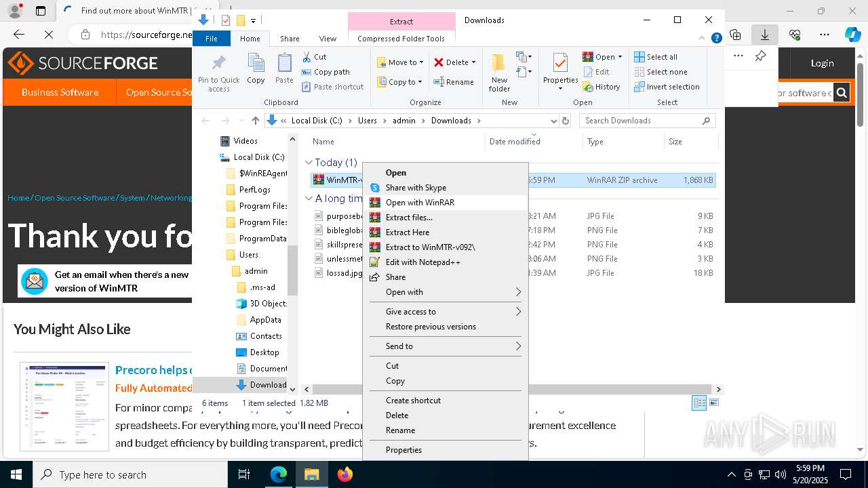Viewport: 868px width, 488px height.
Task: Click Windows Start button
Action: [x=16, y=474]
